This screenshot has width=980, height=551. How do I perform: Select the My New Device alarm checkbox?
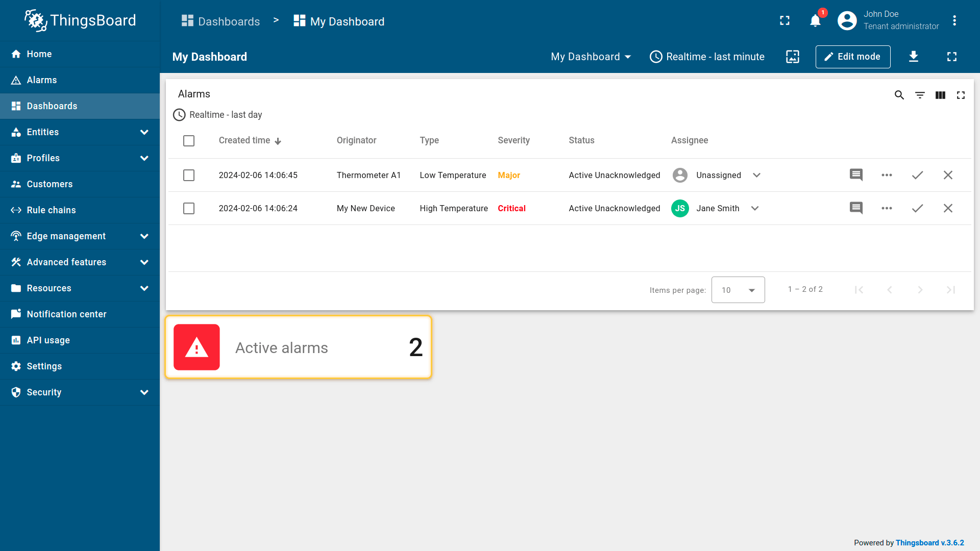tap(189, 208)
